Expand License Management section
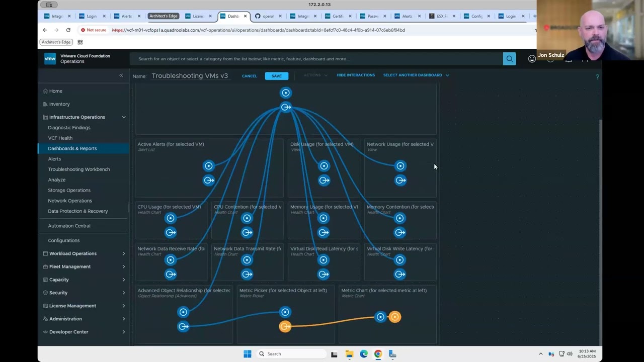644x362 pixels. click(123, 306)
